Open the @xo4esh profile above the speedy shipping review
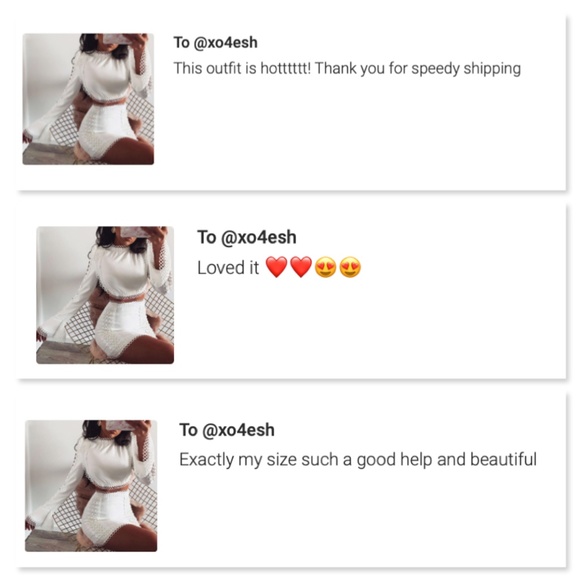This screenshot has height=580, width=580. (225, 43)
